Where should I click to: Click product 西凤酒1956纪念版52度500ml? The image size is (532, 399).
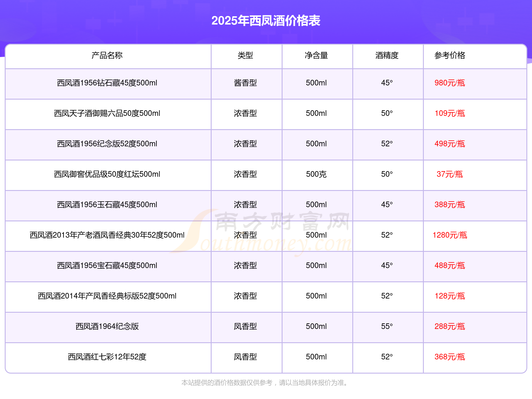(107, 144)
